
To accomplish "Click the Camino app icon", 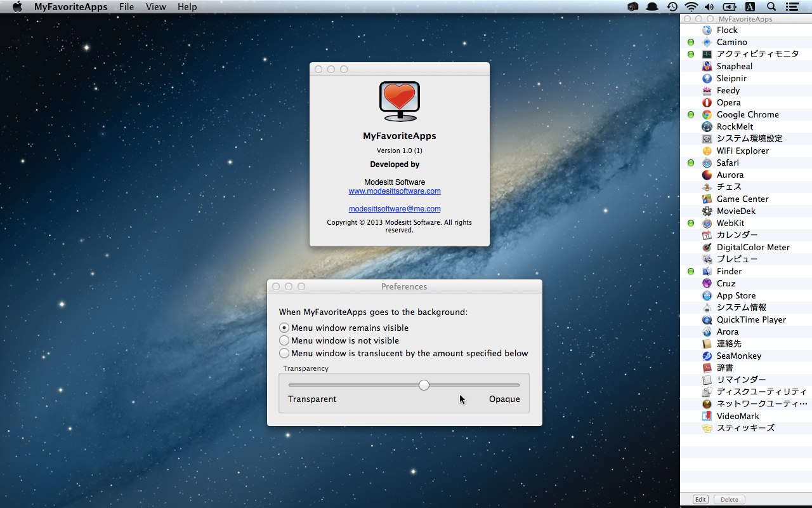I will 707,43.
